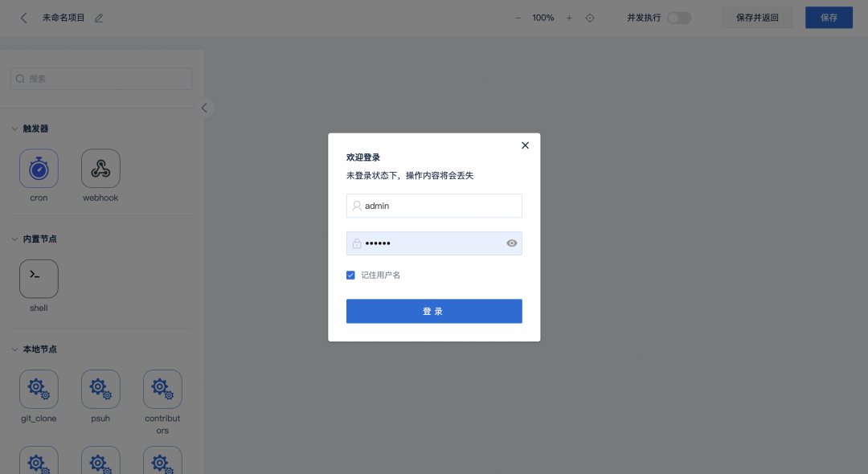868x474 pixels.
Task: Uncheck the 记住用户名 checkbox
Action: [350, 275]
